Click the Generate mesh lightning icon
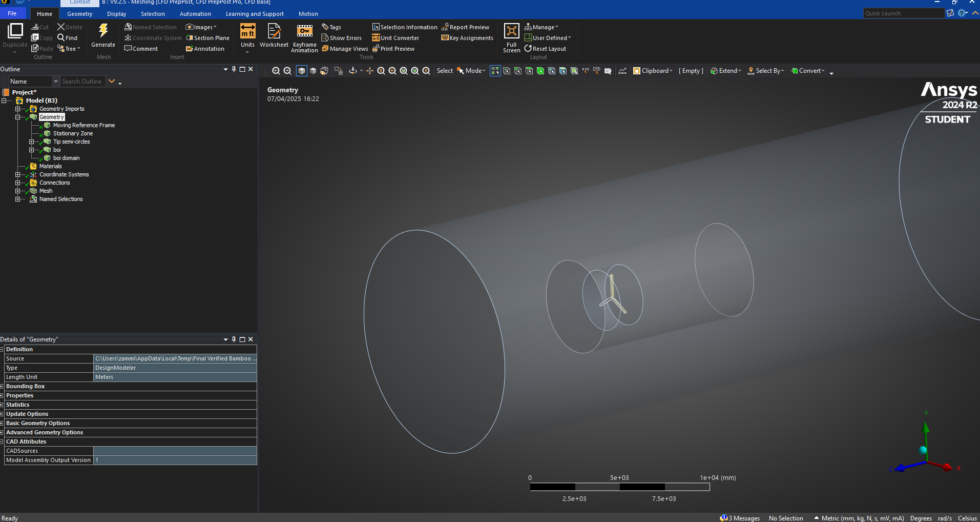Image resolution: width=980 pixels, height=522 pixels. [103, 32]
